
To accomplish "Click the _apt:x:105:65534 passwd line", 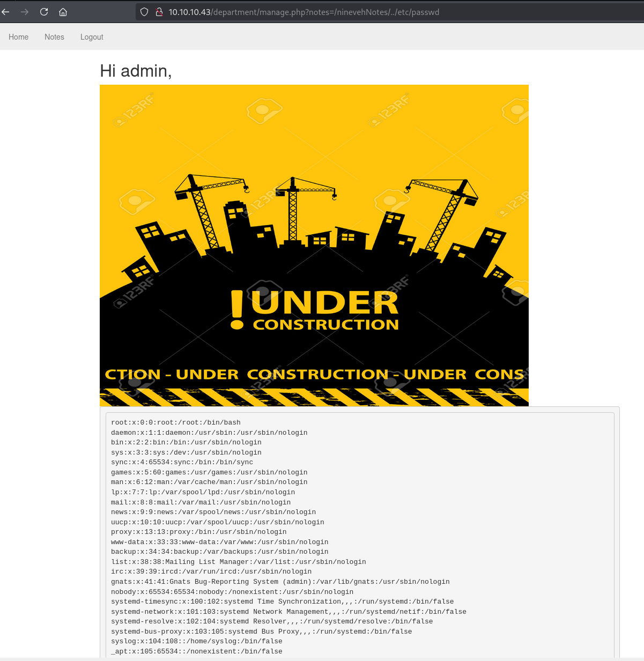I will (197, 651).
